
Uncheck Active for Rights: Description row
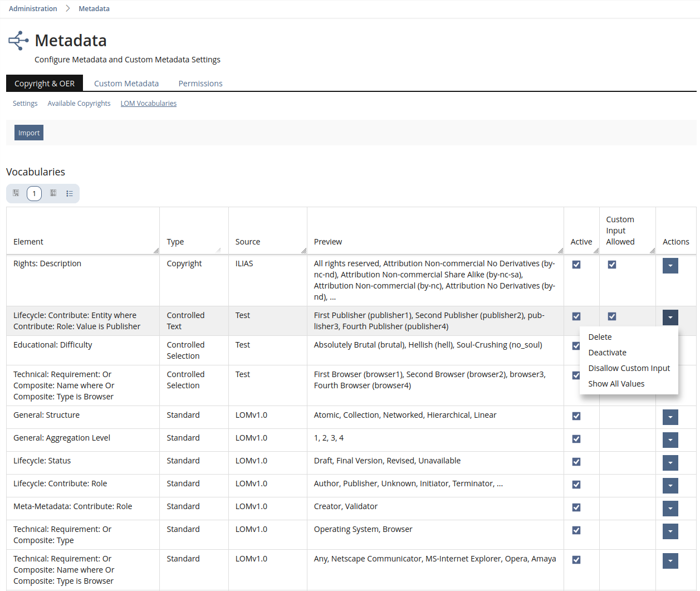point(576,265)
